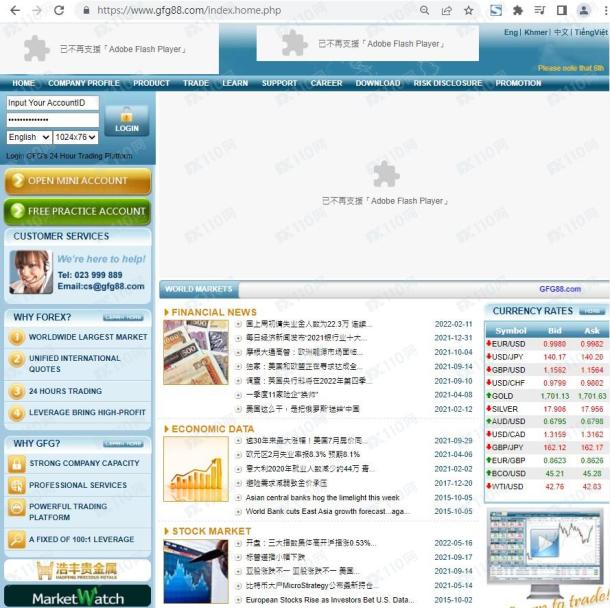Open the TRADE menu
This screenshot has height=608, width=610.
coord(196,83)
